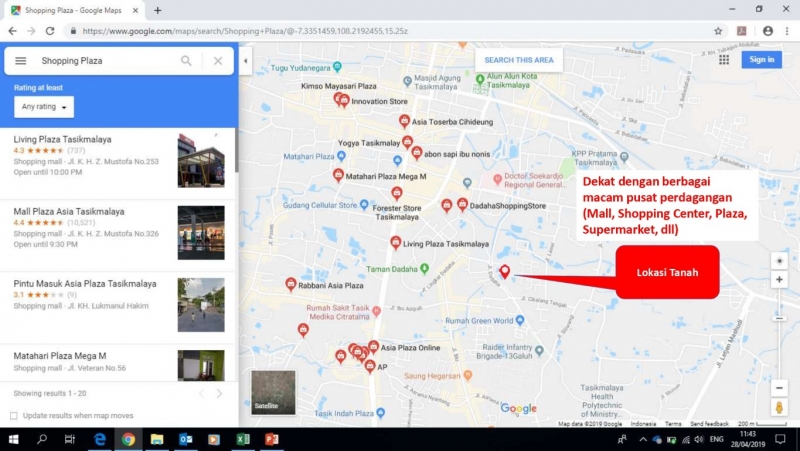The width and height of the screenshot is (800, 451).
Task: Click the Tasik Indah Plaza marker
Action: point(381,413)
